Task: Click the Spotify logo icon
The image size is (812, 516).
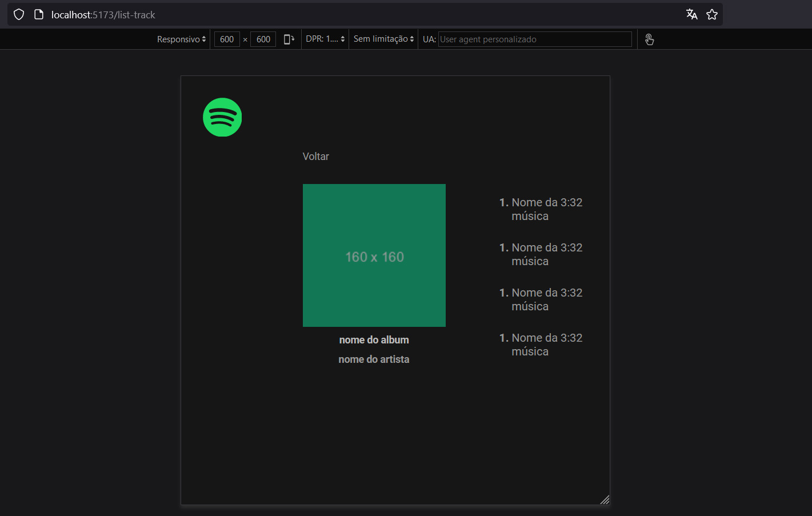Action: 222,117
